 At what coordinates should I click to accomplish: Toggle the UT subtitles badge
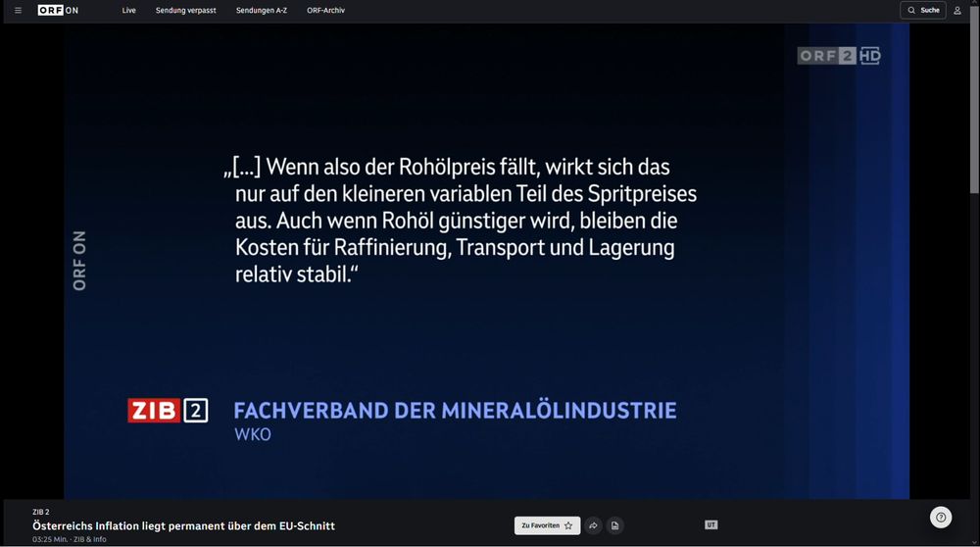711,525
